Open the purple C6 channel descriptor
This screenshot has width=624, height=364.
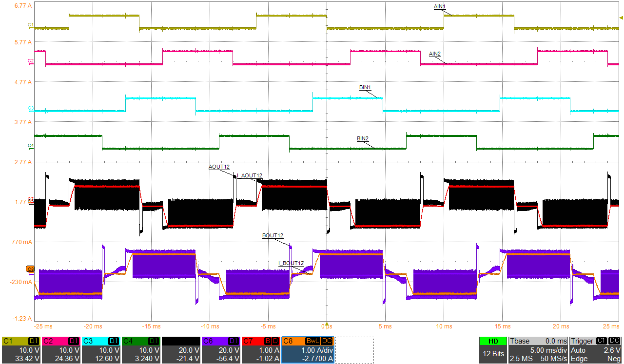pos(221,350)
